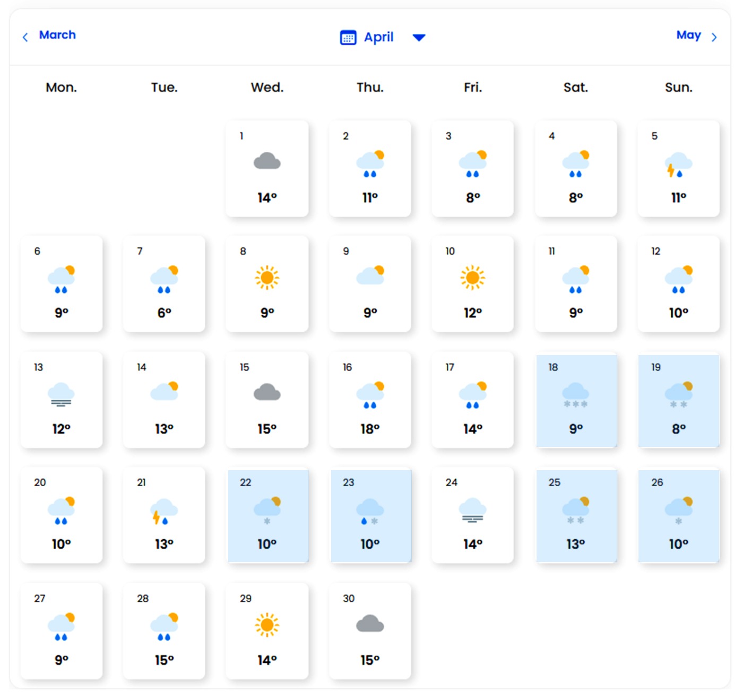Image resolution: width=743 pixels, height=700 pixels.
Task: Click the sunny icon on April 8
Action: tap(267, 278)
